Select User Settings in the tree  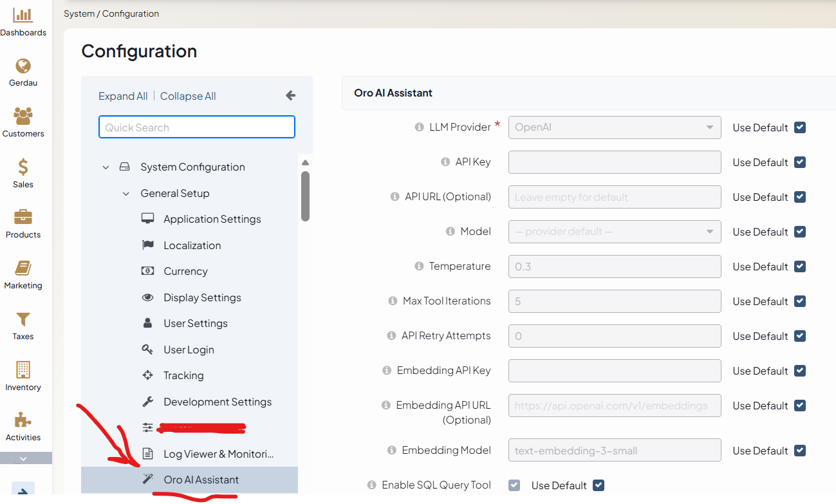point(196,323)
